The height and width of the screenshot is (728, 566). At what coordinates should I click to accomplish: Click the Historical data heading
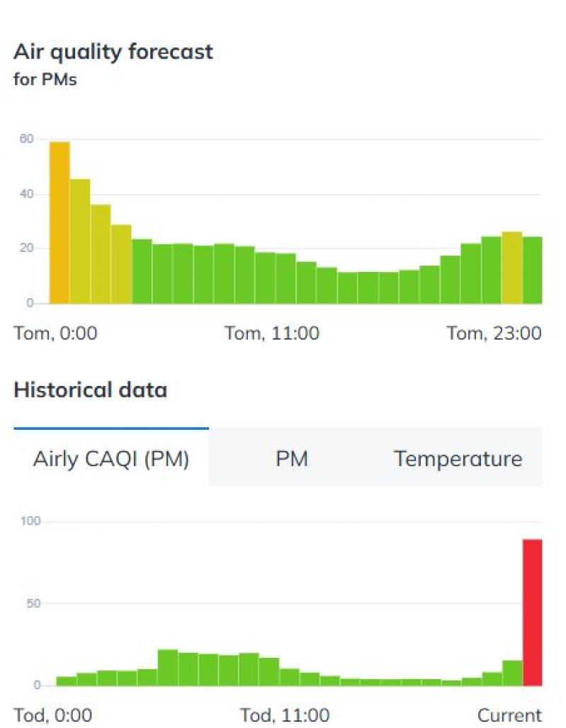91,389
